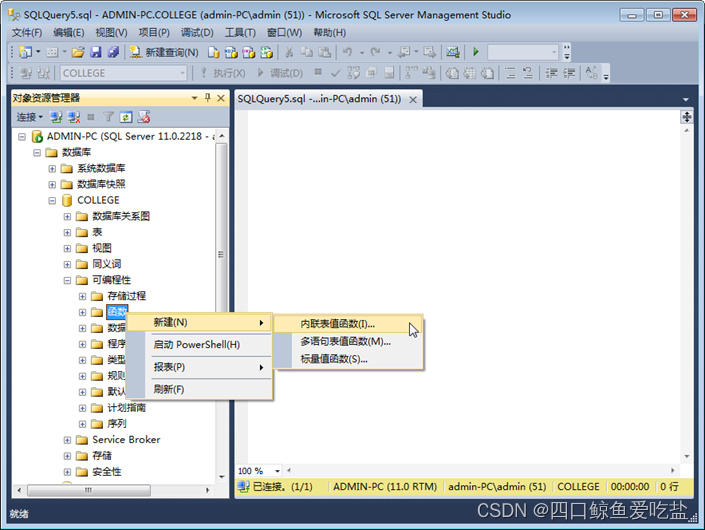Open the Help (帮助) menu
The width and height of the screenshot is (705, 530).
[x=330, y=33]
